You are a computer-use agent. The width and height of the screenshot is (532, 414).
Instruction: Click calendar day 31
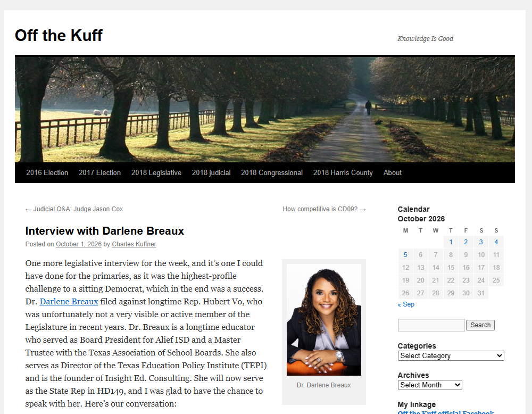click(x=481, y=293)
